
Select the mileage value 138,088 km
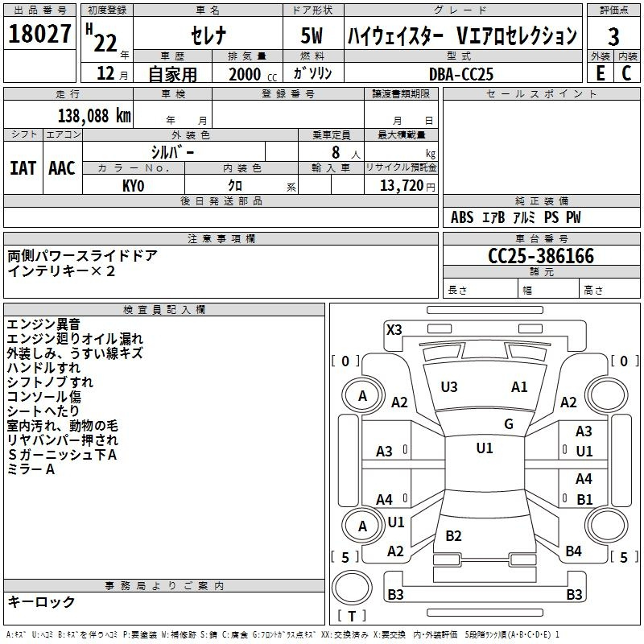coord(94,116)
